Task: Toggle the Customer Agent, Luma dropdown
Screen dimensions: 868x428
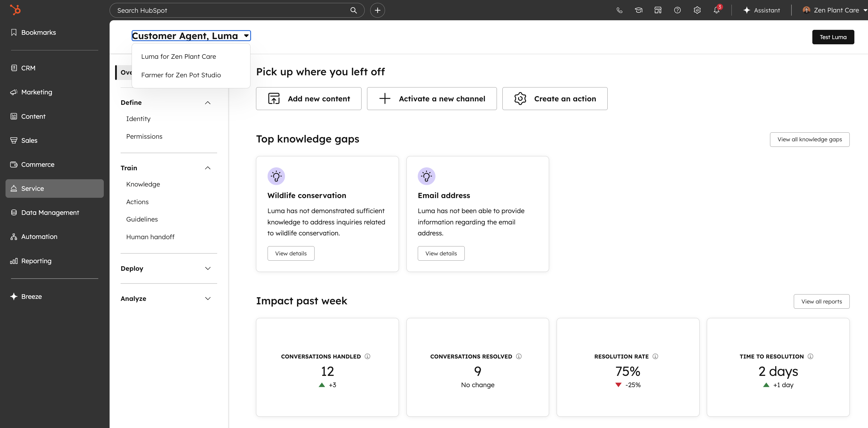Action: tap(191, 36)
